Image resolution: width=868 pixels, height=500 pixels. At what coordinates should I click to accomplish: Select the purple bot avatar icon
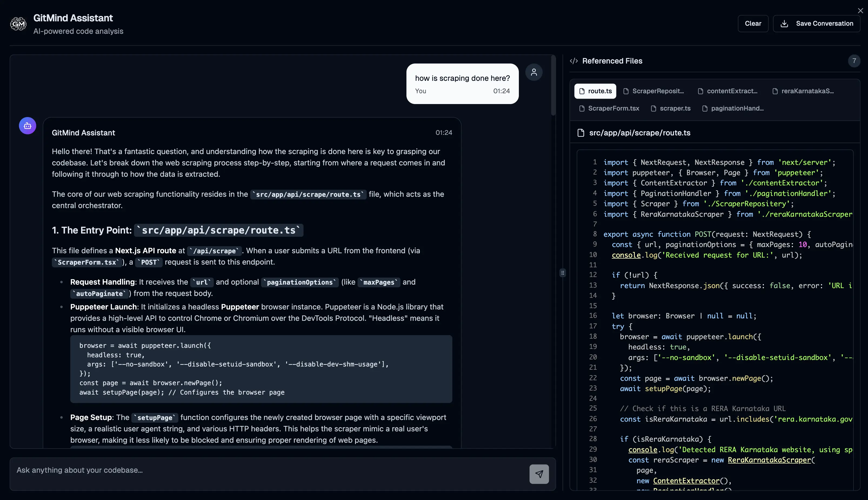[27, 126]
